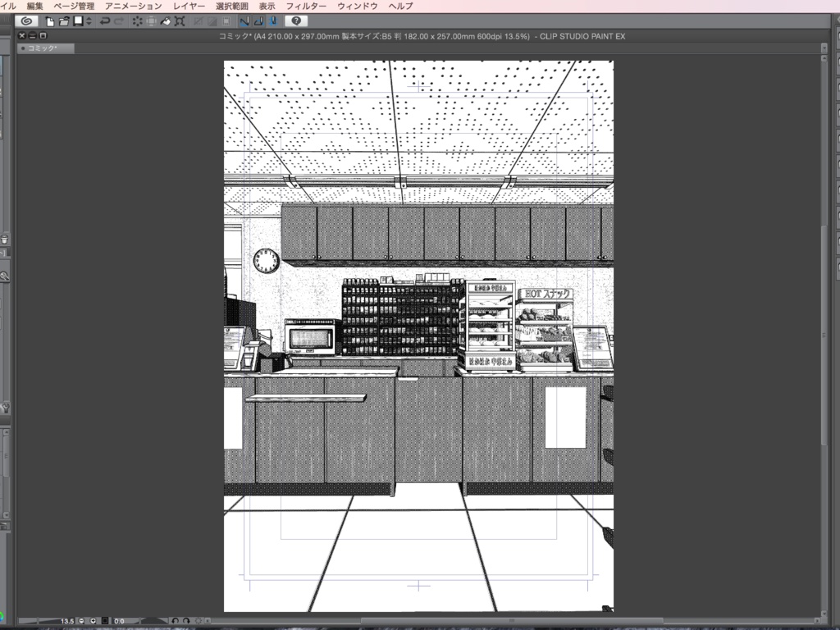Open the レイヤー menu
The width and height of the screenshot is (840, 630).
pyautogui.click(x=189, y=6)
